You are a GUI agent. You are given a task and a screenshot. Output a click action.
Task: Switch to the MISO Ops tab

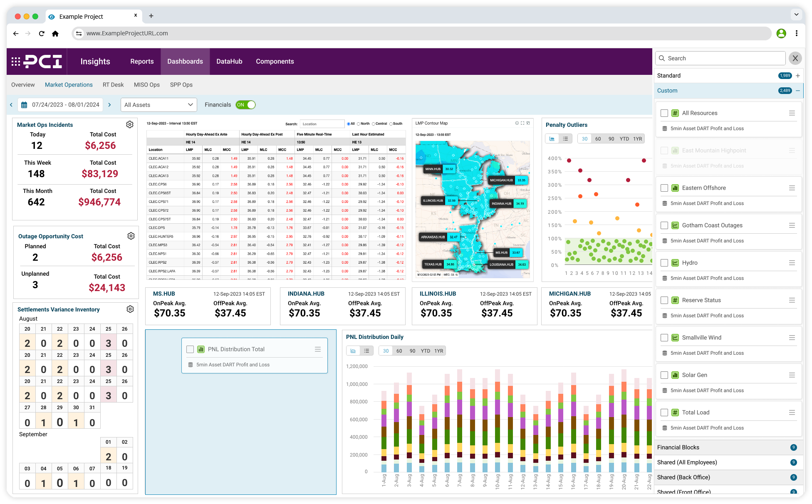pos(146,85)
